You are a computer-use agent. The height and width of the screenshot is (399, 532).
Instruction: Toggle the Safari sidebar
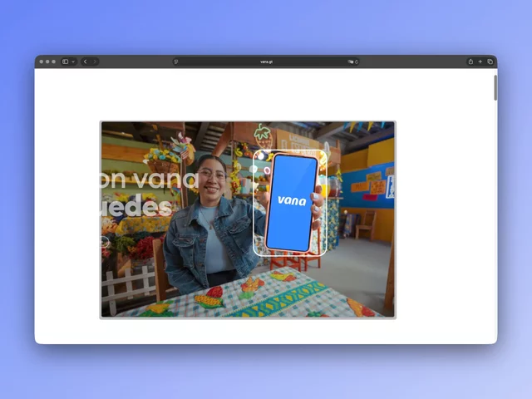65,62
